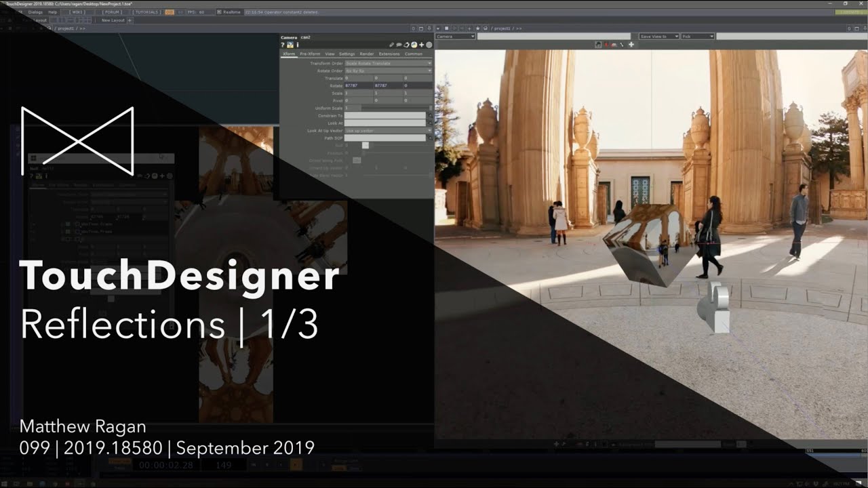Pick an operator for the Look At field
This screenshot has height=488, width=868.
429,123
